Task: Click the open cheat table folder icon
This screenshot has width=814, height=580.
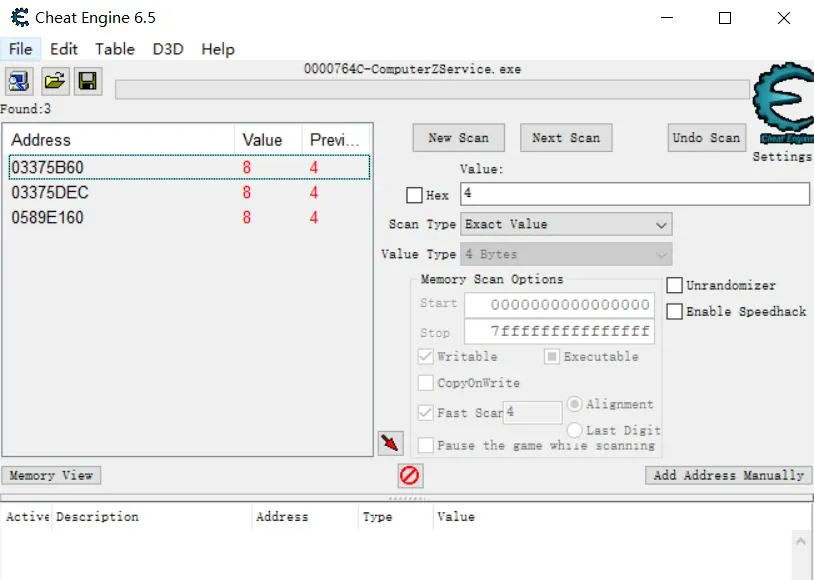Action: coord(55,82)
